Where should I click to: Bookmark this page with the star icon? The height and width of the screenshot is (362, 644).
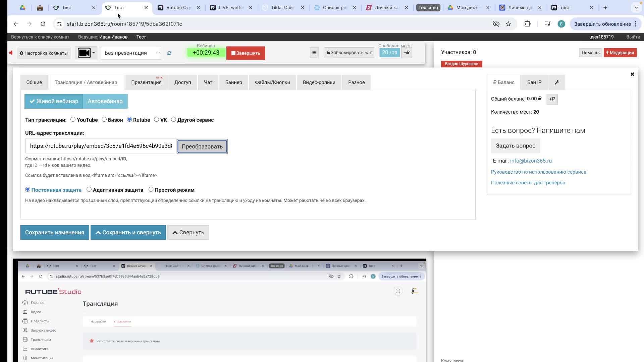[x=508, y=24]
